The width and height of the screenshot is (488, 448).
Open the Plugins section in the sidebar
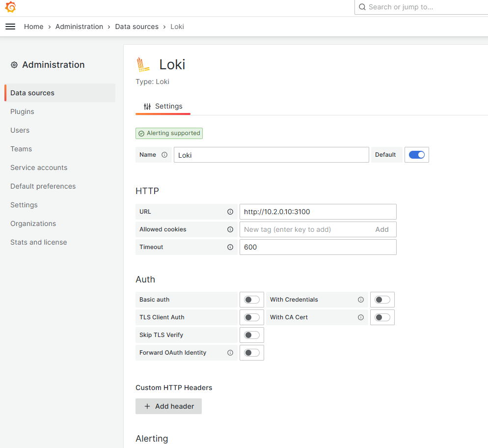tap(22, 112)
